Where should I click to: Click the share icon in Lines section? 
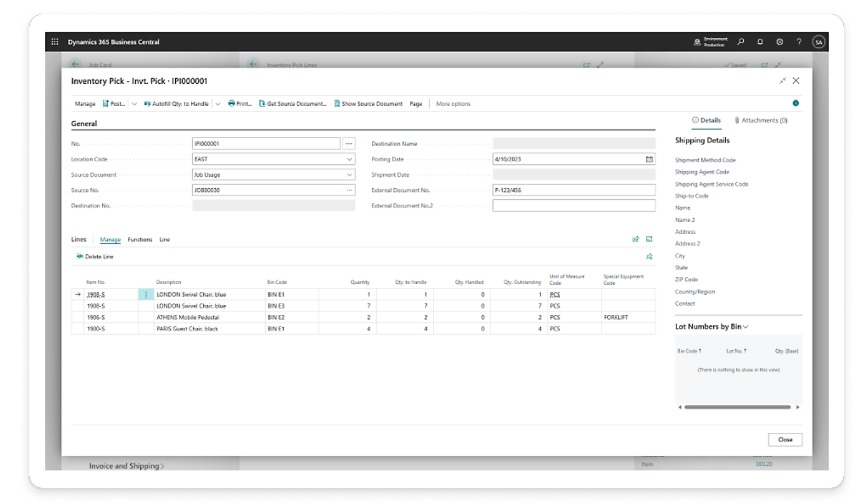click(635, 239)
